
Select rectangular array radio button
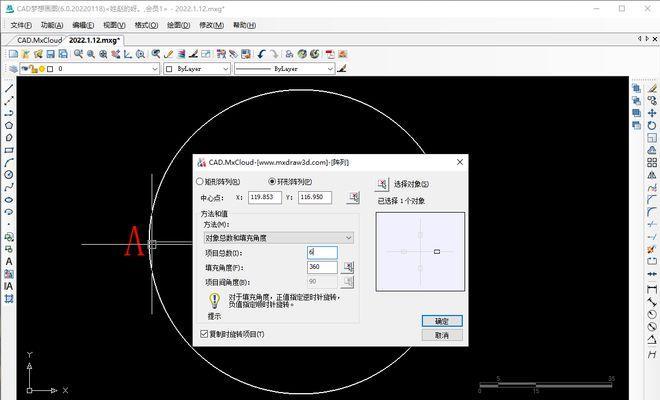coord(218,181)
